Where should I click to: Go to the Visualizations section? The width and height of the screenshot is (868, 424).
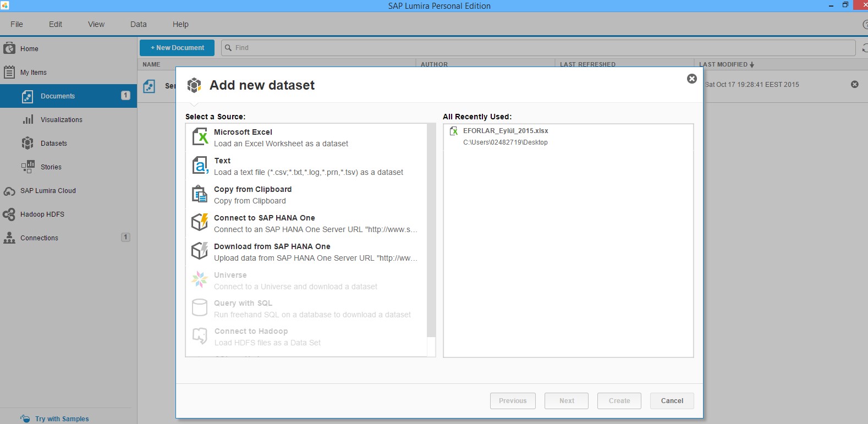point(61,119)
